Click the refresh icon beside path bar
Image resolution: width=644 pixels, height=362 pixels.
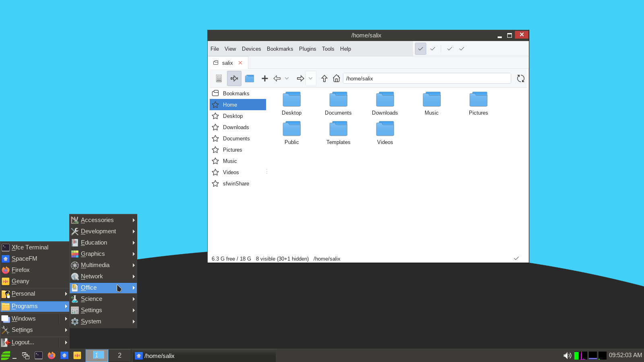pos(521,78)
